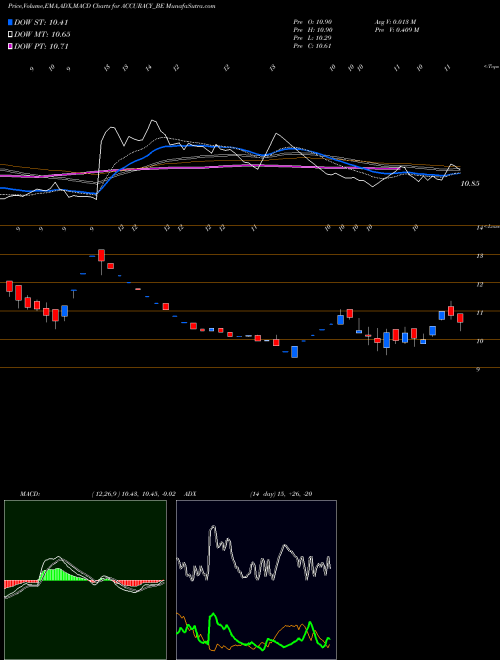500x660 pixels.
Task: Click the white DOW MT legend swatch
Action: [x=11, y=34]
